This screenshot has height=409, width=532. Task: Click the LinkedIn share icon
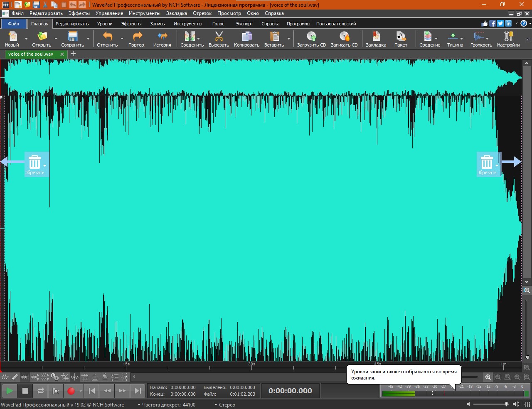[508, 24]
